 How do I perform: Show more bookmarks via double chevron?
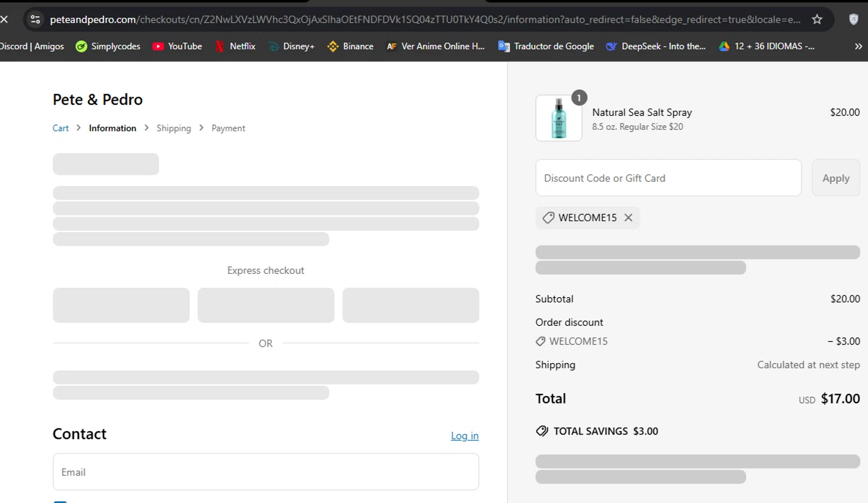[858, 46]
